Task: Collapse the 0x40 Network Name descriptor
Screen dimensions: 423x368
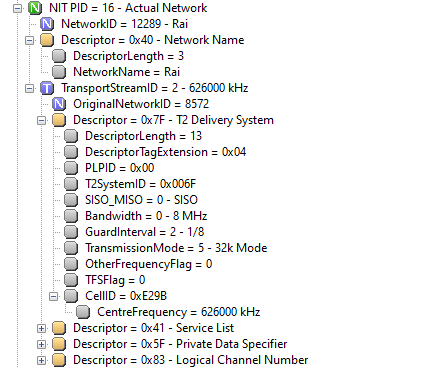Action: point(29,40)
